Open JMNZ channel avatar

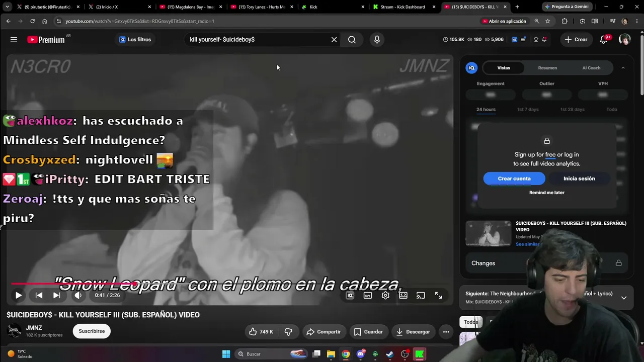click(14, 331)
